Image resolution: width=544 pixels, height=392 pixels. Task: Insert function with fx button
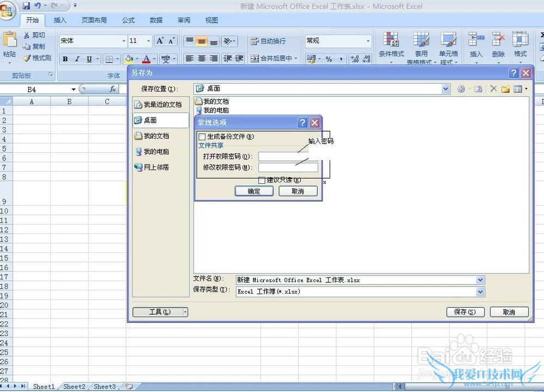[x=113, y=89]
